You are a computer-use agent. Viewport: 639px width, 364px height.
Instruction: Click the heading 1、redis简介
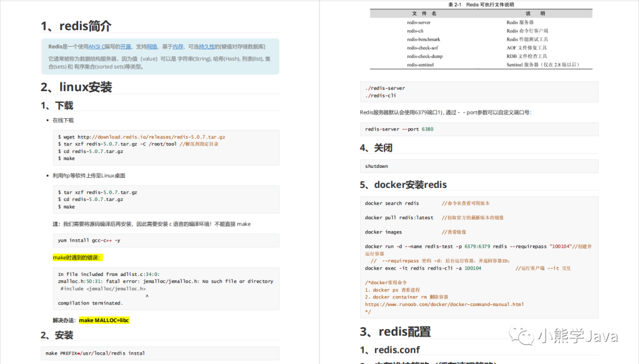[x=76, y=26]
